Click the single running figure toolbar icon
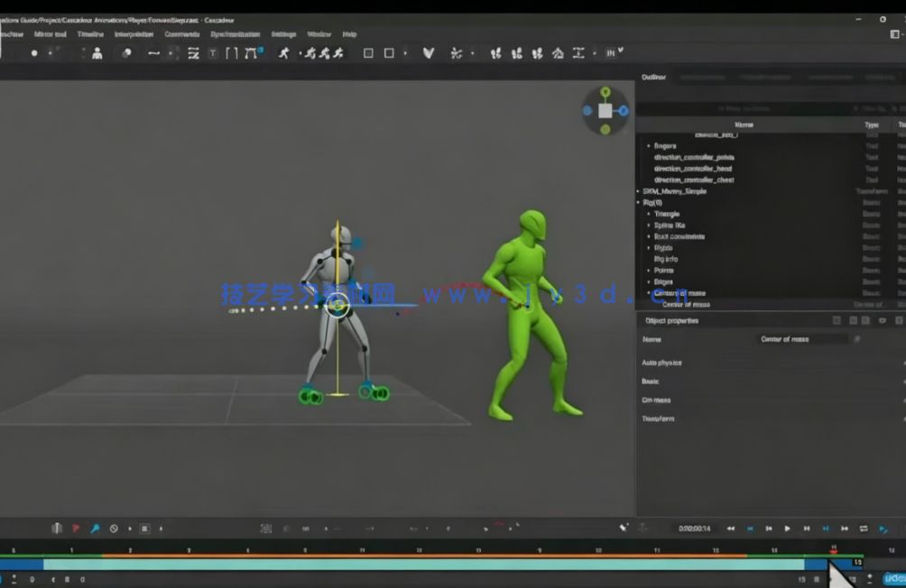The image size is (906, 588). point(284,53)
